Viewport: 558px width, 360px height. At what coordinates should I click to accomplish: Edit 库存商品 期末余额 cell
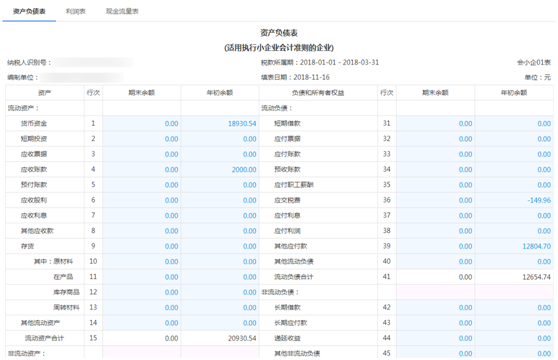pos(142,292)
